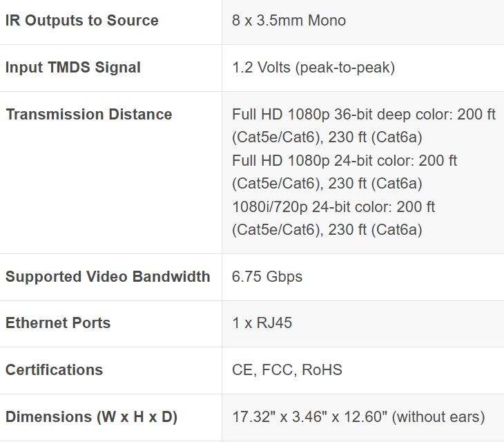Click the IR Outputs to Source label
The image size is (504, 442).
82,21
